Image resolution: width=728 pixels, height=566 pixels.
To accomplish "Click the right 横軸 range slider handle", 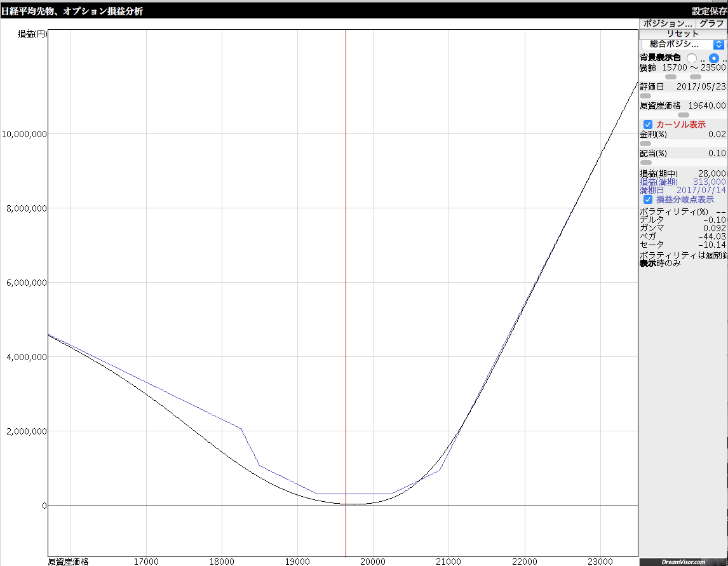I will tap(696, 77).
